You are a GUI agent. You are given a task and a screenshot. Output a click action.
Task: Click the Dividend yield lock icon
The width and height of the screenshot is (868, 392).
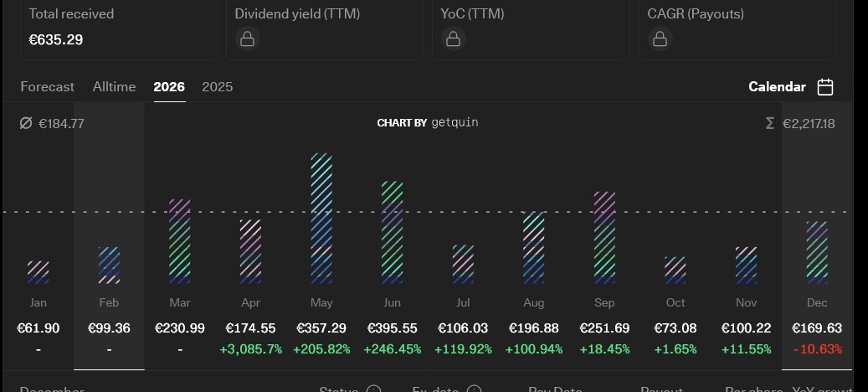(246, 39)
